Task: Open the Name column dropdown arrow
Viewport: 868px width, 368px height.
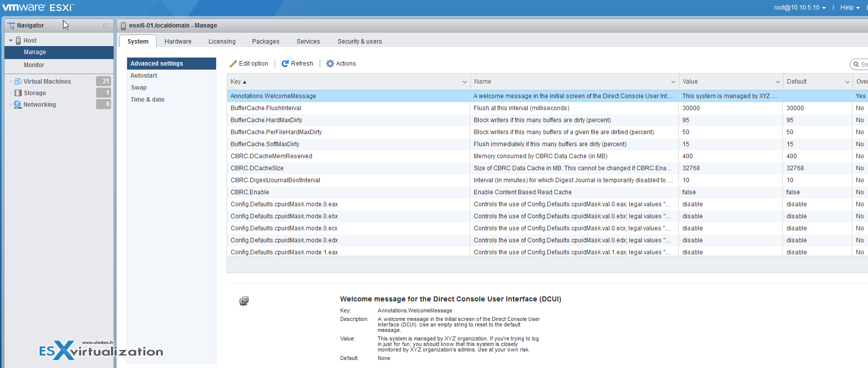Action: tap(673, 82)
